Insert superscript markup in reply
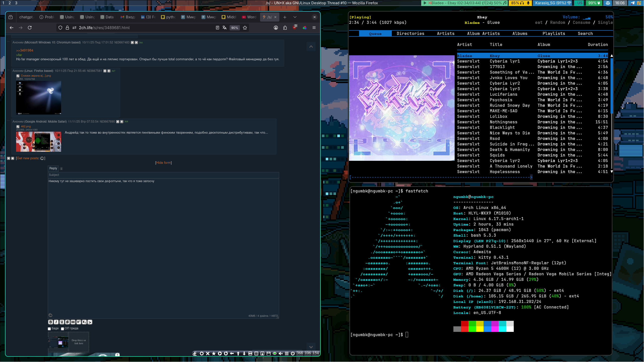 (x=79, y=322)
